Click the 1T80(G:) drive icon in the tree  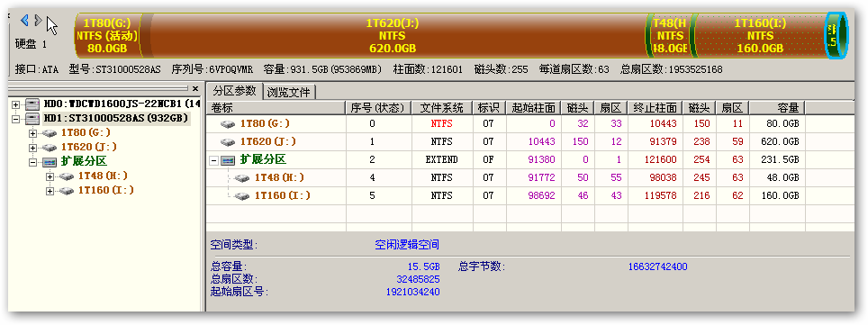click(x=50, y=133)
